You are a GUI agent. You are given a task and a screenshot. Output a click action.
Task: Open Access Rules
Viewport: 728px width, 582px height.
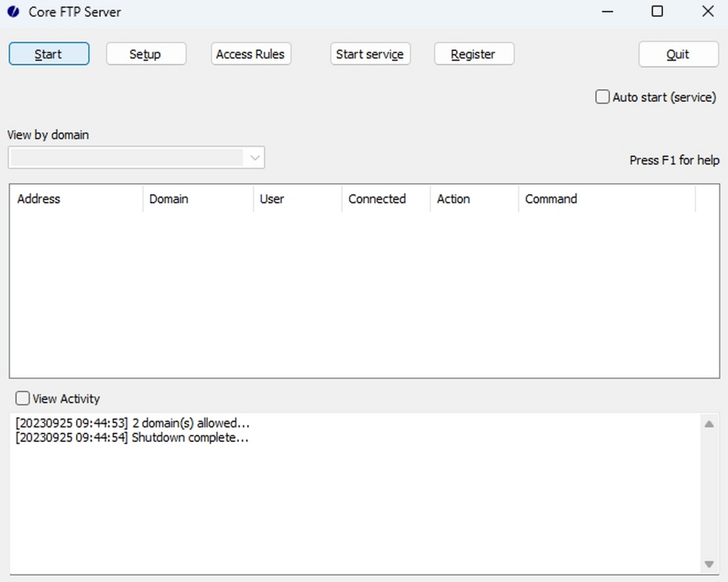[251, 54]
